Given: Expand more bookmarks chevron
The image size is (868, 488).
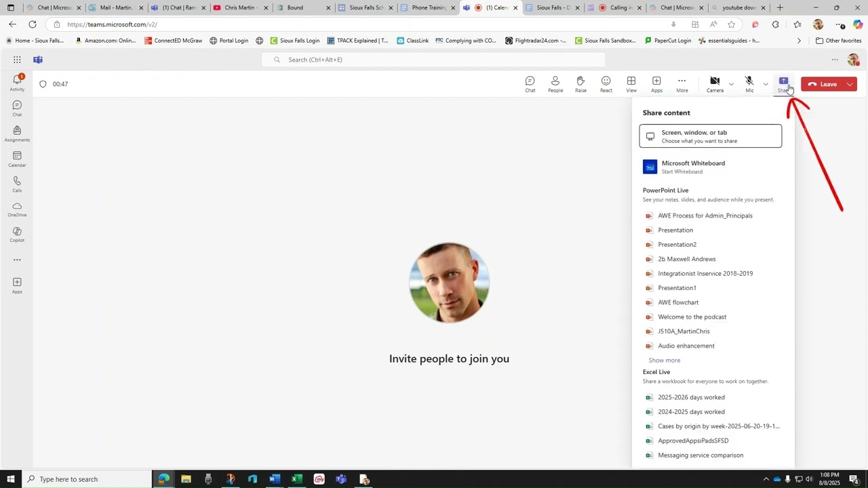Looking at the screenshot, I should 799,41.
